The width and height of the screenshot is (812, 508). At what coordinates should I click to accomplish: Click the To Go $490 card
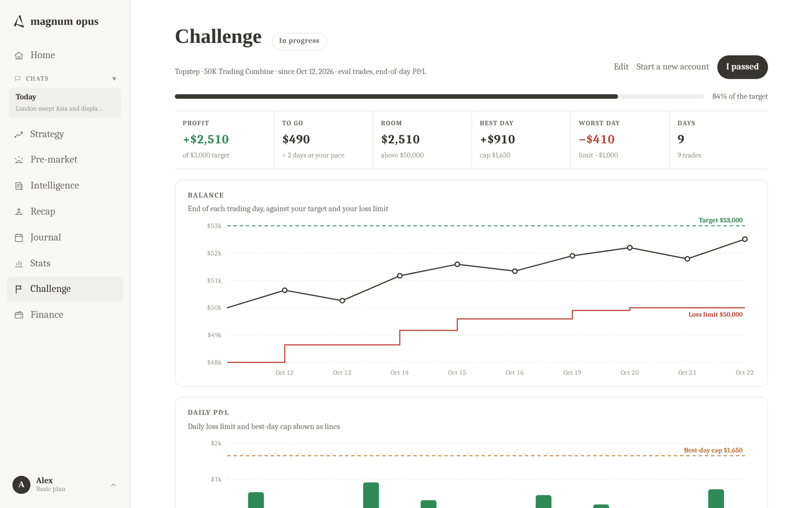(x=323, y=140)
